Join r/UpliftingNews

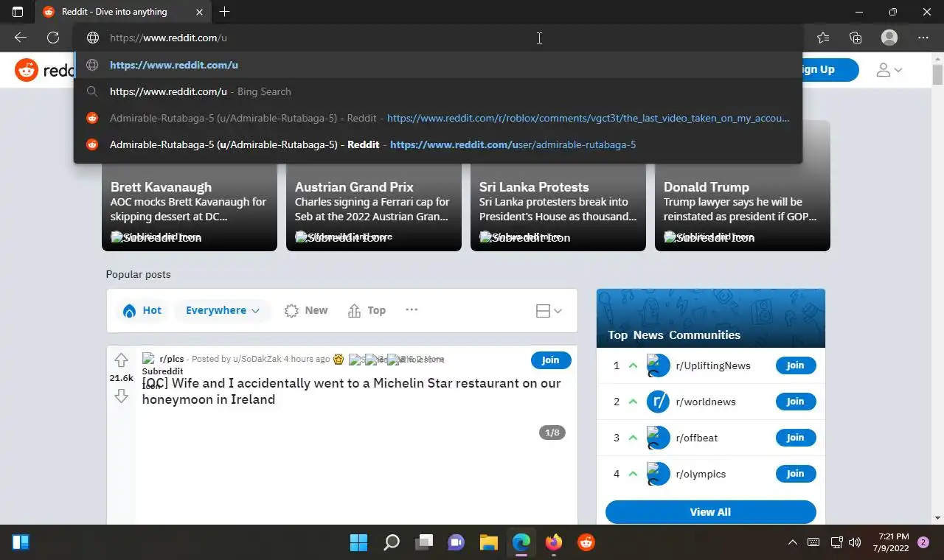(796, 365)
